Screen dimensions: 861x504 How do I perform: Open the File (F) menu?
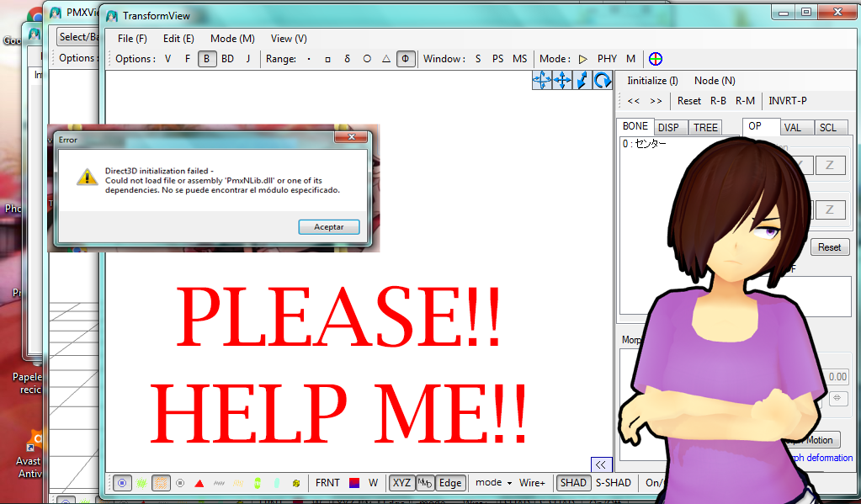(132, 39)
